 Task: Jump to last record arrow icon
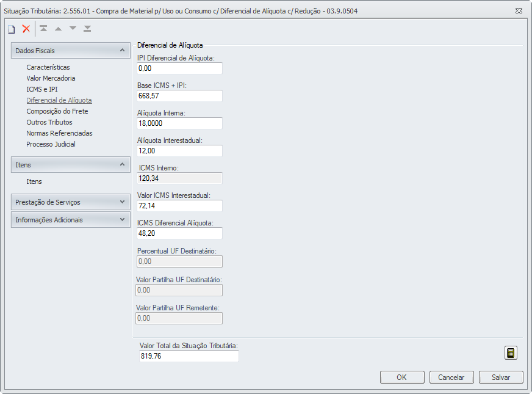coord(87,29)
